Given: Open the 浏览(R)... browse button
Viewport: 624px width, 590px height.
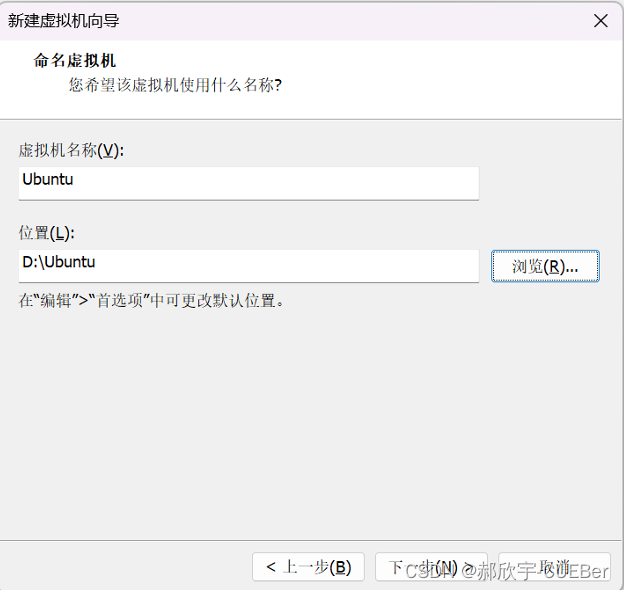Looking at the screenshot, I should click(x=545, y=266).
